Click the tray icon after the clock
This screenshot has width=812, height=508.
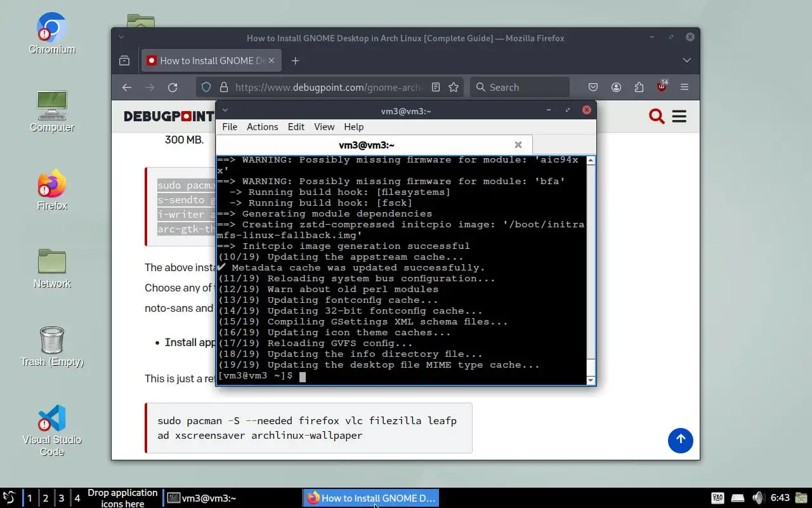click(x=802, y=498)
